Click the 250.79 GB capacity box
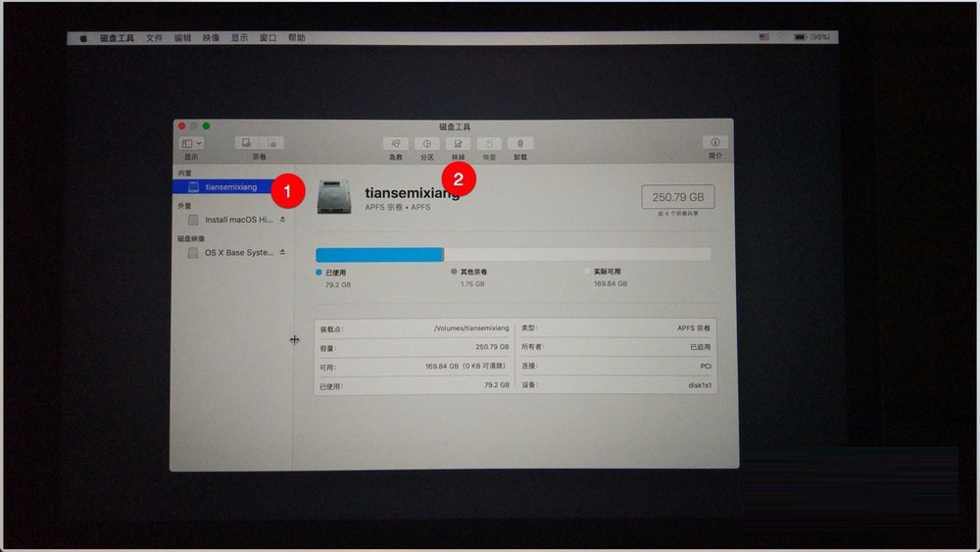The height and width of the screenshot is (552, 980). pos(677,197)
